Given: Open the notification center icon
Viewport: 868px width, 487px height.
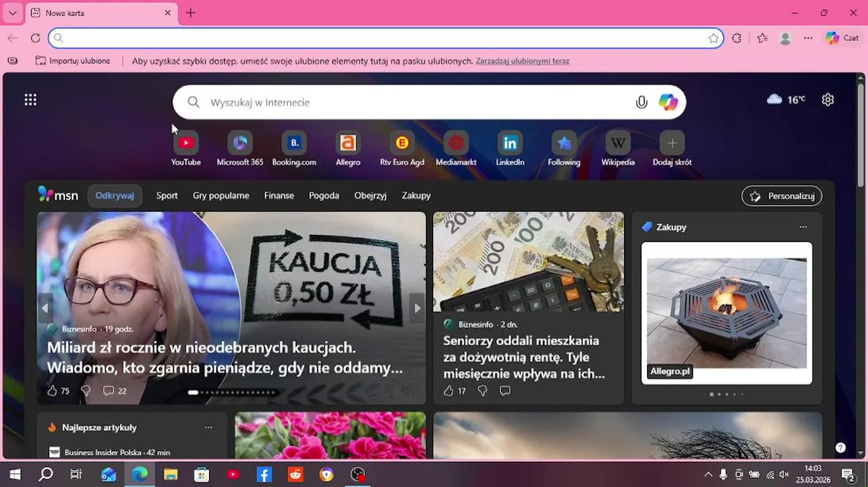Looking at the screenshot, I should [x=848, y=475].
